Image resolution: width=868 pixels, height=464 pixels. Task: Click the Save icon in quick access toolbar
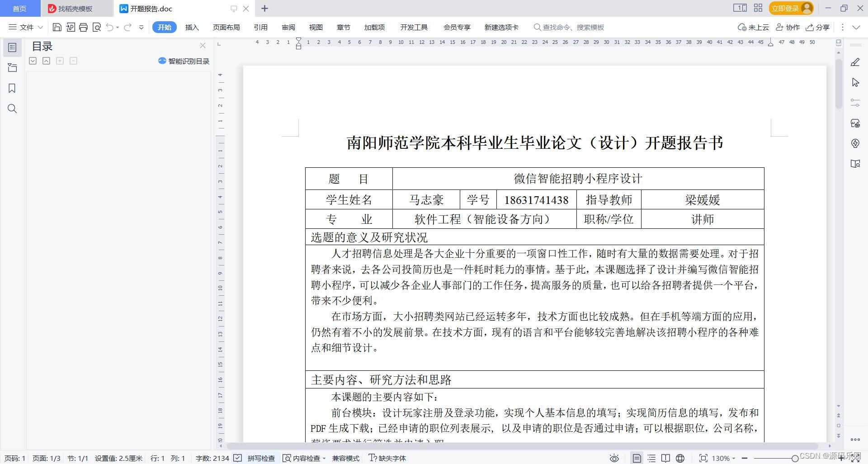57,27
